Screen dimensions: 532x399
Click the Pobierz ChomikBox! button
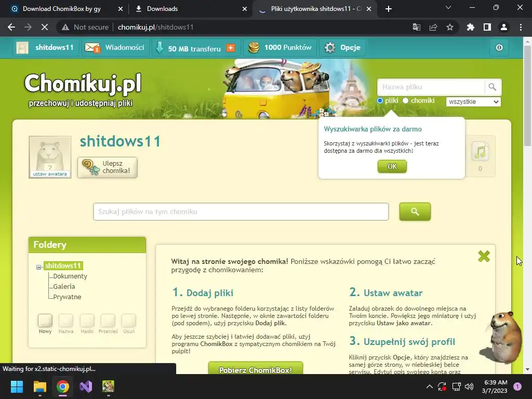(x=256, y=369)
